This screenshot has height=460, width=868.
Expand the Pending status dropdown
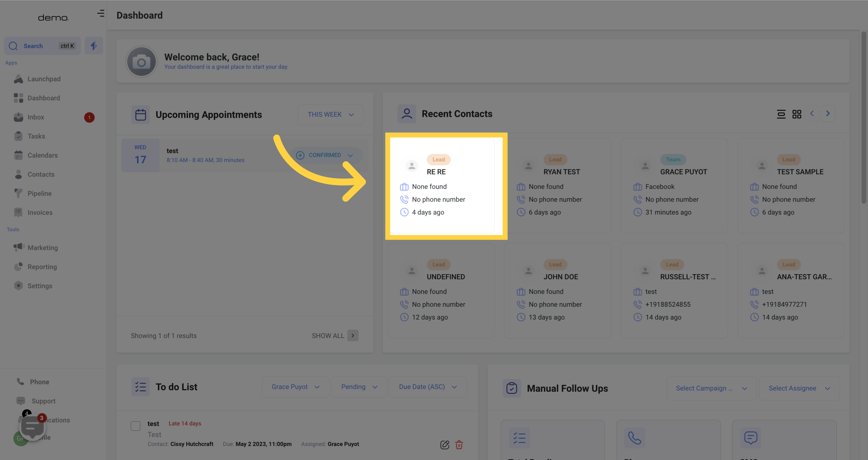[x=359, y=387]
